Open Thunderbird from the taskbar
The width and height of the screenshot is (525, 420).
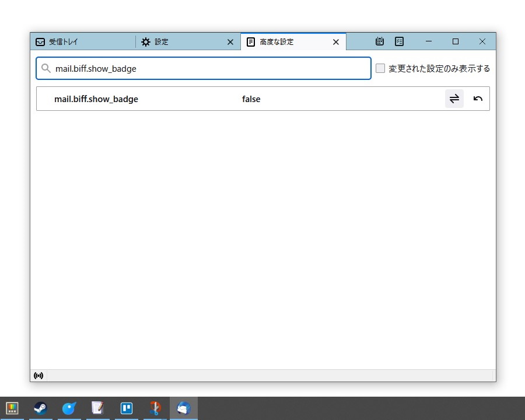click(x=183, y=408)
